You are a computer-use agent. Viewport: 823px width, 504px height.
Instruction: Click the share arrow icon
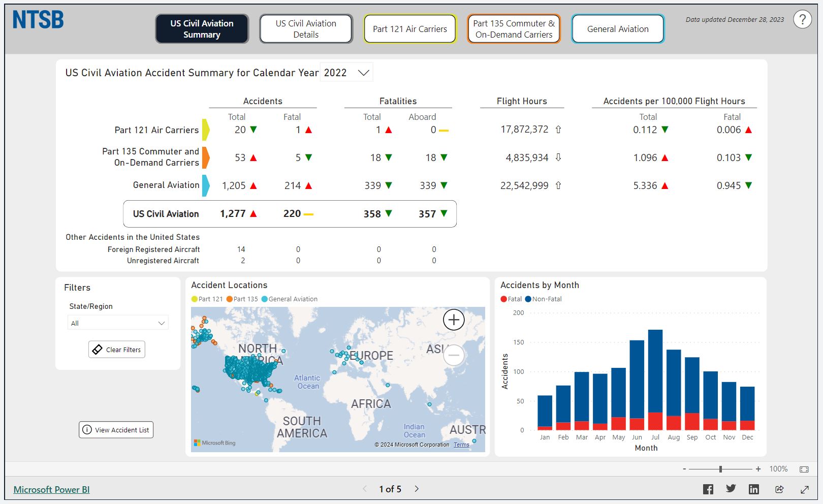pos(779,489)
